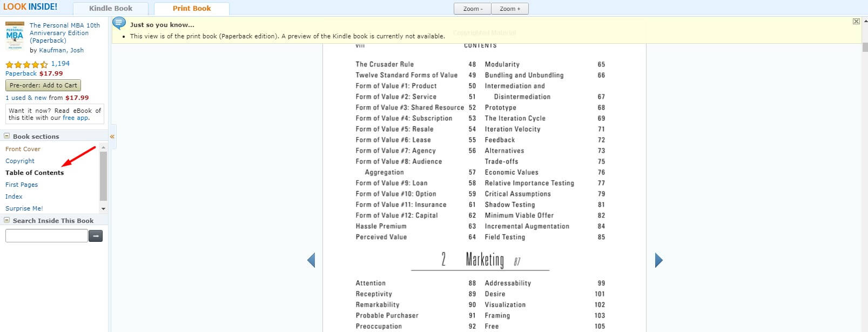Click the Surprise Me! link

(24, 208)
